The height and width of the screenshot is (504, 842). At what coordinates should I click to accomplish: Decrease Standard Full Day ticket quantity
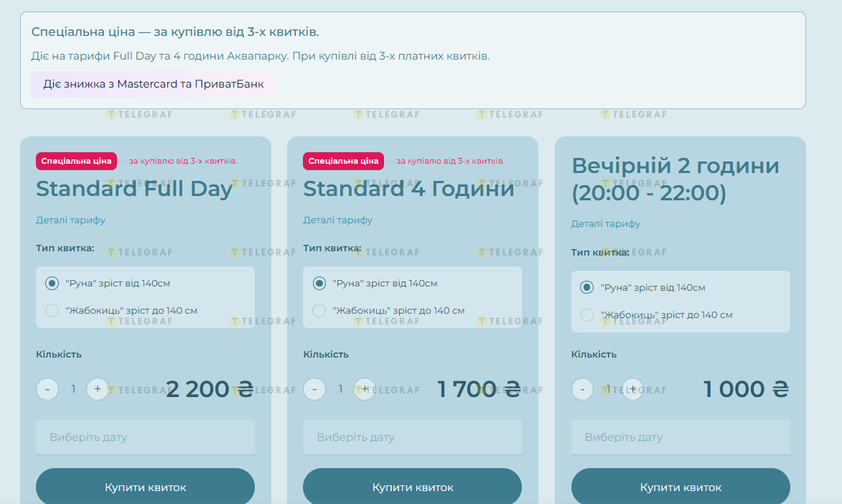tap(47, 389)
